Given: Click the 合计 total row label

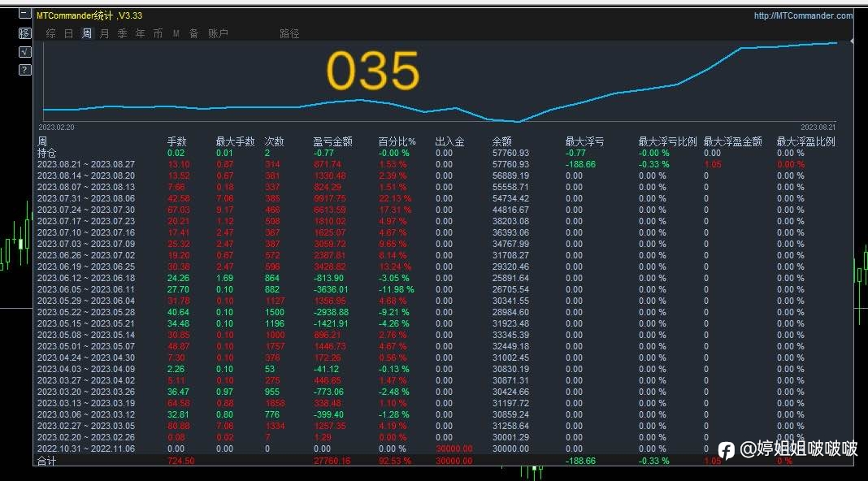Looking at the screenshot, I should [x=46, y=461].
